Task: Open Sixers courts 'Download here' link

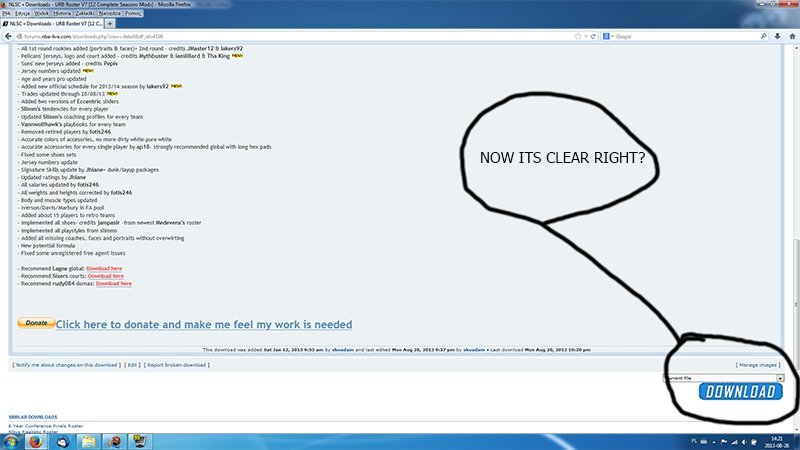Action: coord(106,276)
